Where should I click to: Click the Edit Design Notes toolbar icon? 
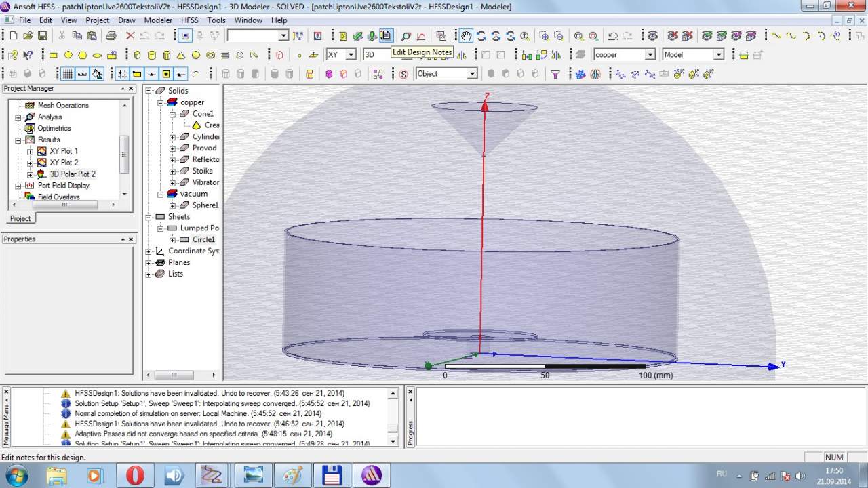(386, 35)
